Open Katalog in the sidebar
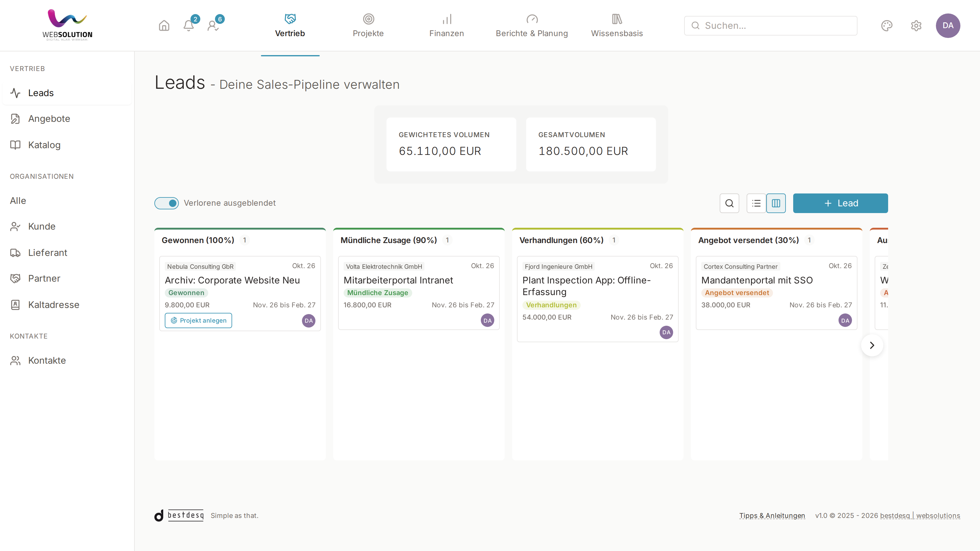The image size is (980, 551). tap(67, 145)
